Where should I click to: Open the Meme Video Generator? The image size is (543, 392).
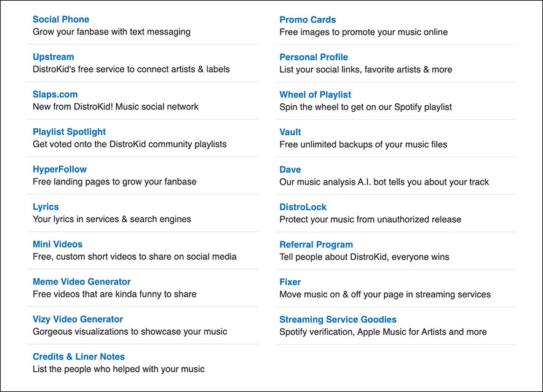point(81,281)
